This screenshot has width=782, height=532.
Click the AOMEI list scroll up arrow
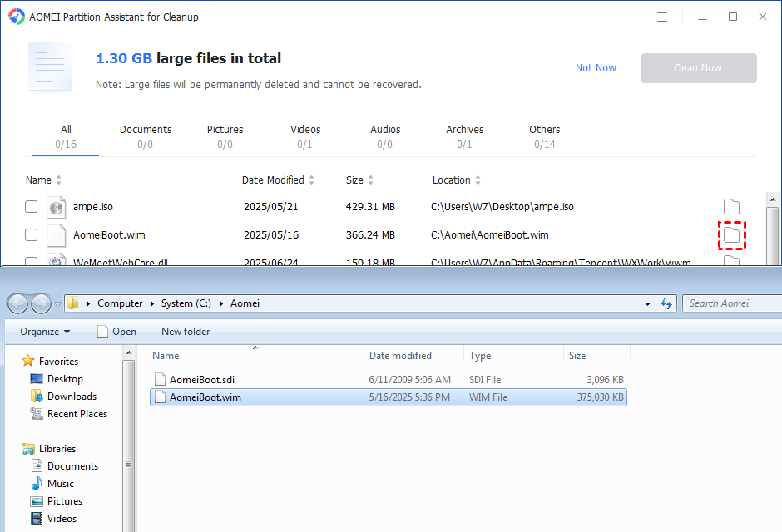click(773, 199)
